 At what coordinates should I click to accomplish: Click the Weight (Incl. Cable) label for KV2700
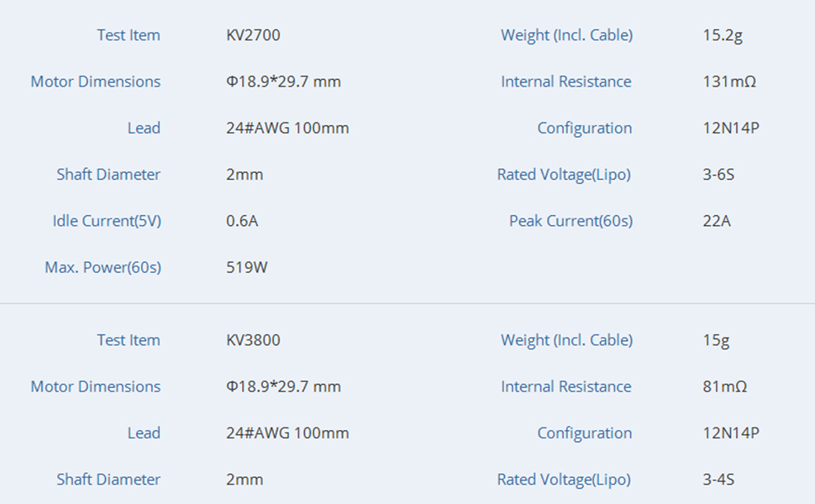coord(567,35)
